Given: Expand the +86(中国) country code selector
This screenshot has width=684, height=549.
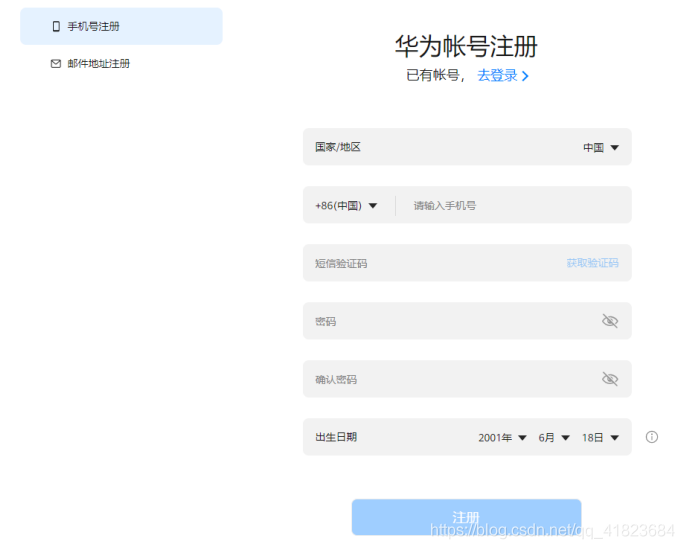Looking at the screenshot, I should tap(346, 205).
